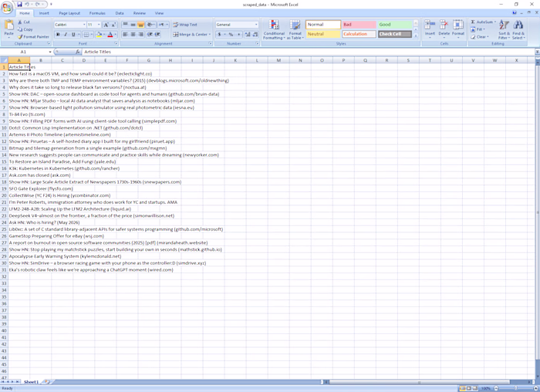Toggle italic formatting
540x392 pixels.
pyautogui.click(x=66, y=35)
